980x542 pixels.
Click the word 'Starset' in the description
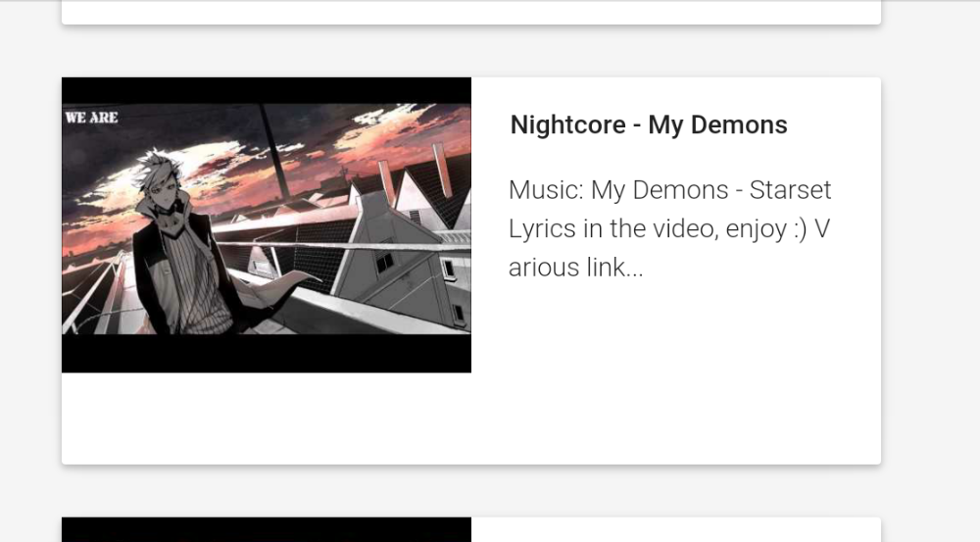click(x=790, y=190)
